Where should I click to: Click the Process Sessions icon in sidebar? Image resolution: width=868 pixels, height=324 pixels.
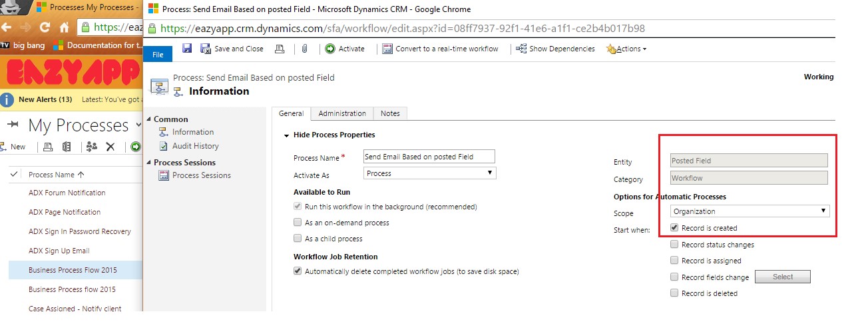coord(164,175)
